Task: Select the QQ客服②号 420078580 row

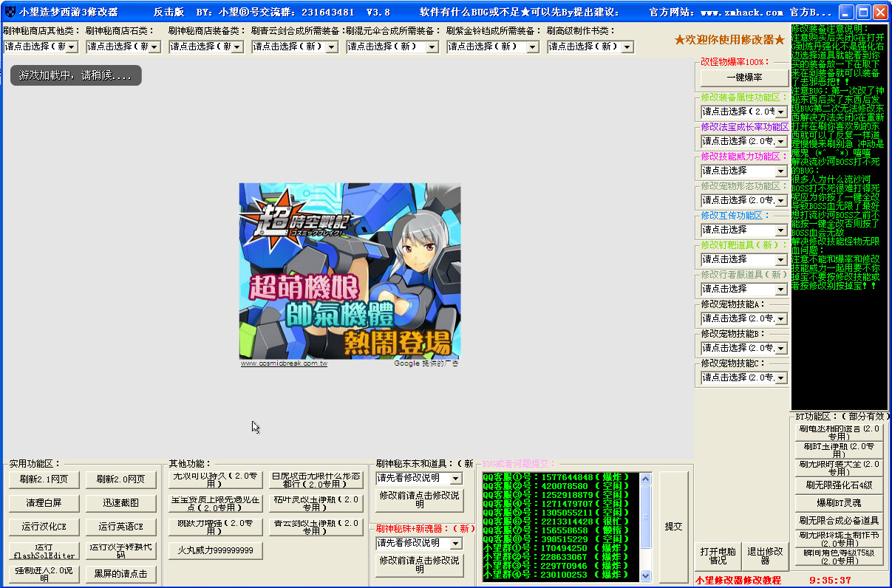Action: 556,486
